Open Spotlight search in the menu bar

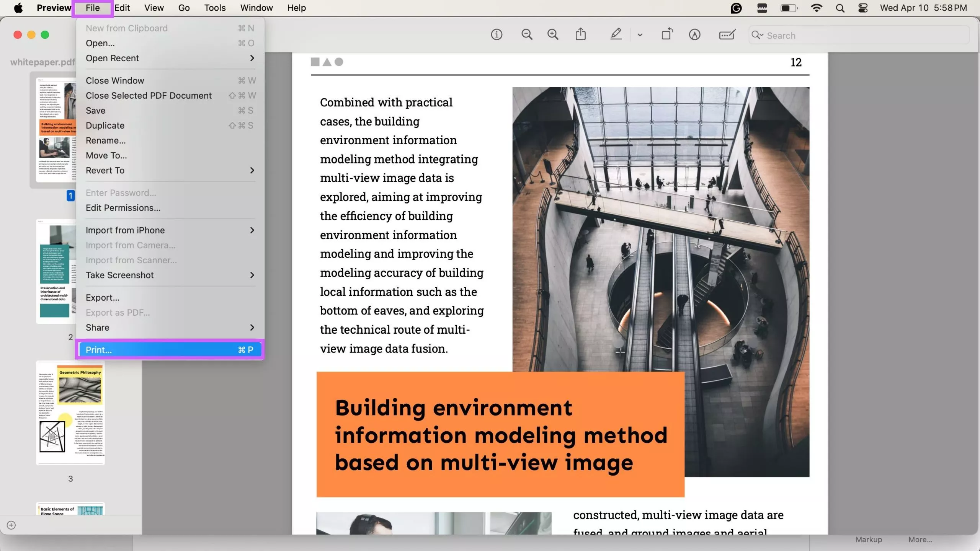(x=840, y=8)
